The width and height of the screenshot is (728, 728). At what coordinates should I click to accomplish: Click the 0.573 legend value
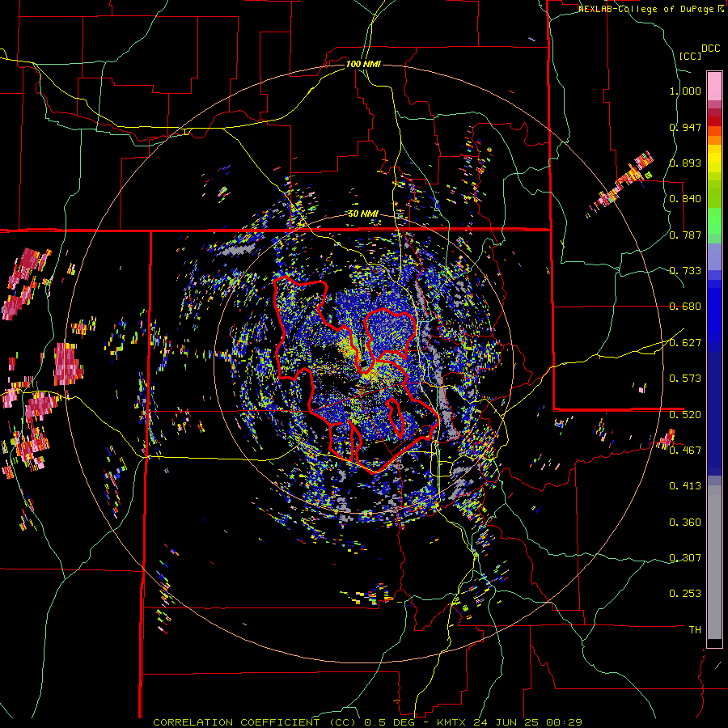point(685,379)
